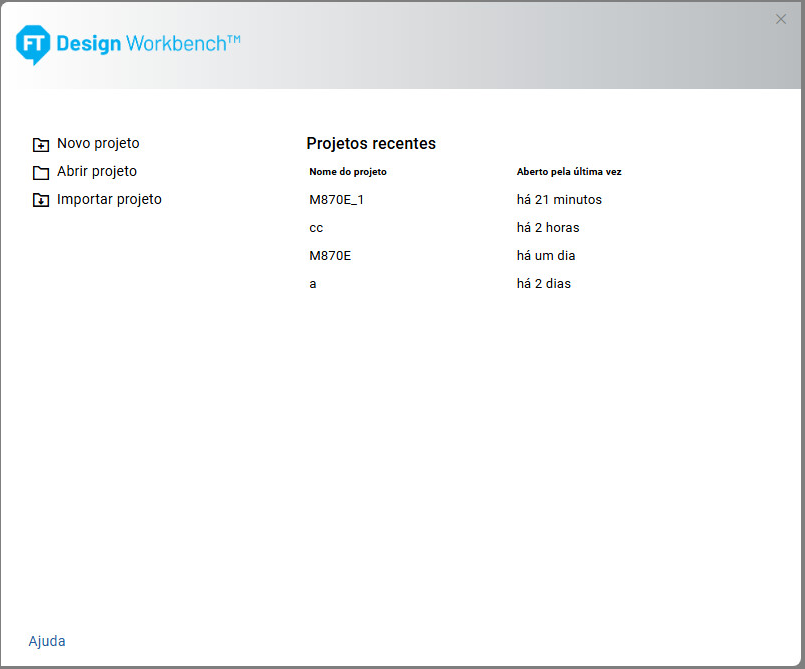Sort by the Nome do projeto column header

(x=348, y=172)
